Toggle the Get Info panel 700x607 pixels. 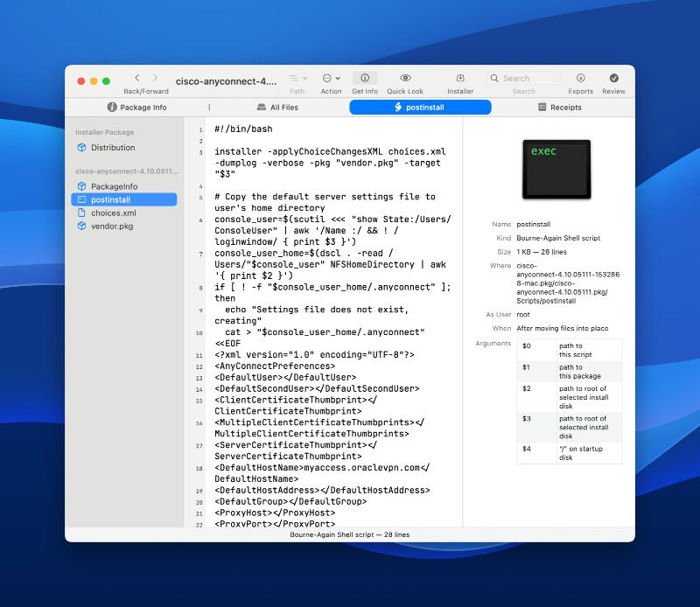click(x=365, y=78)
